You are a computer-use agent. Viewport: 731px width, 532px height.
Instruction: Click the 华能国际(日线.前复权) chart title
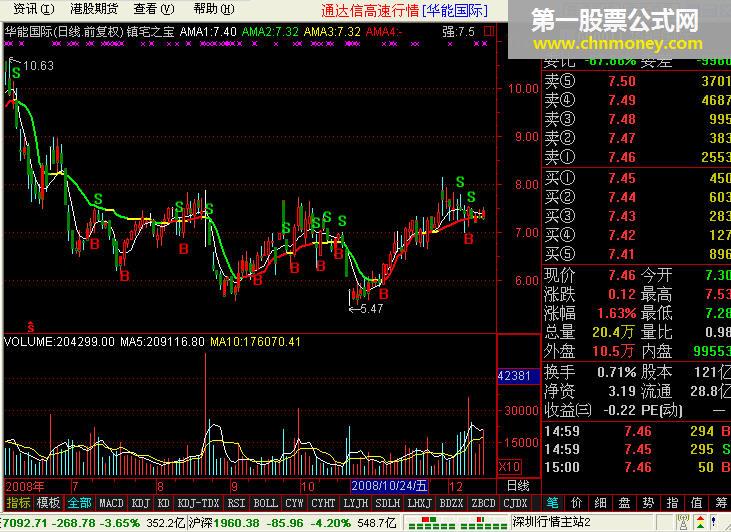pos(64,32)
